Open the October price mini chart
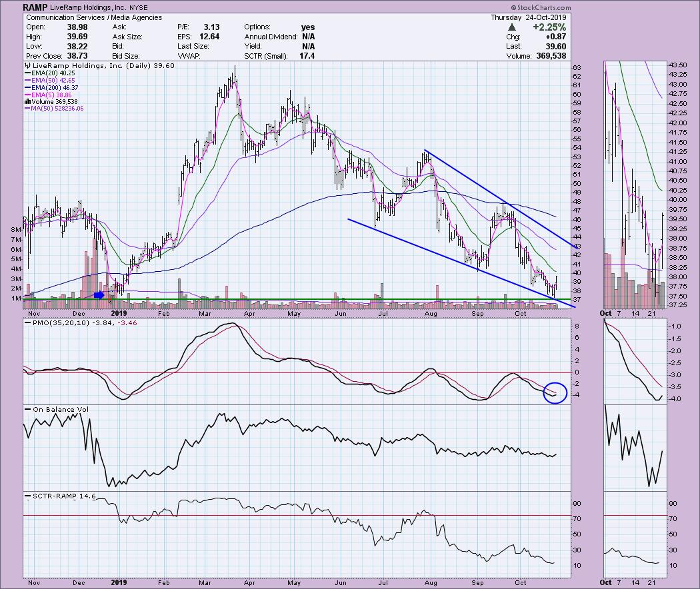700x589 pixels. [x=635, y=185]
